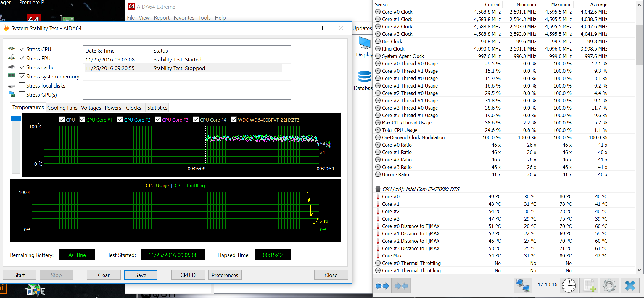Click the Display monitor icon in AIDA64 window
Screen dimensions: 644x298
(364, 43)
